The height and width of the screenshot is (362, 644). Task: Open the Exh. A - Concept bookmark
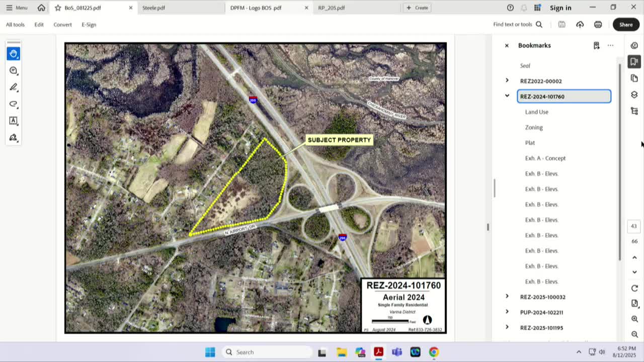point(545,158)
